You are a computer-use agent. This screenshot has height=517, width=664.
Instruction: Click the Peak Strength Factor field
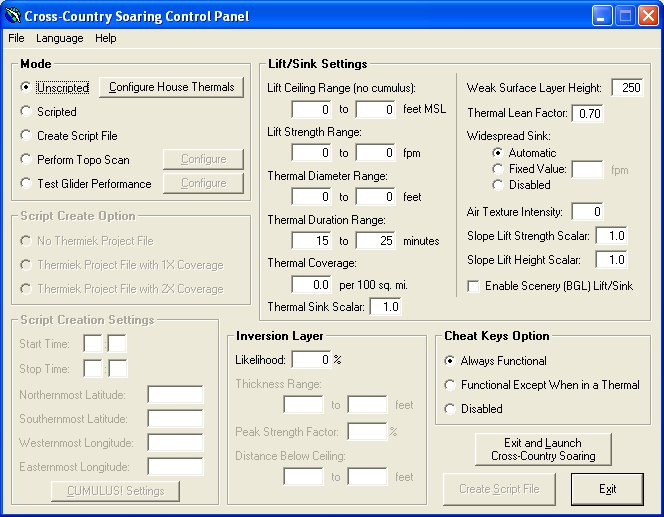[367, 431]
